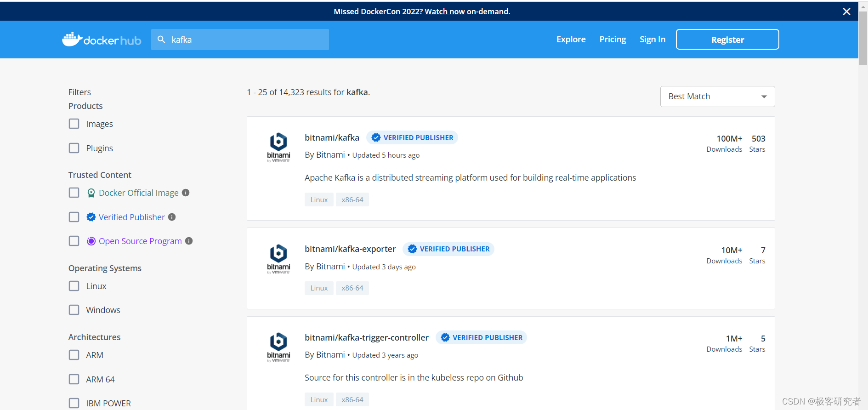Image resolution: width=868 pixels, height=410 pixels.
Task: Click the search magnifier icon
Action: click(x=161, y=40)
